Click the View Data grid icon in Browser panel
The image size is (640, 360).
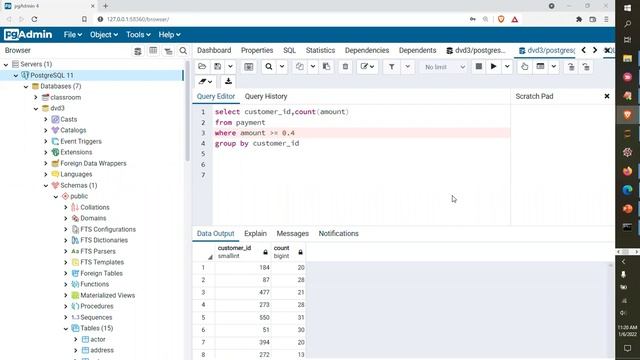[153, 51]
